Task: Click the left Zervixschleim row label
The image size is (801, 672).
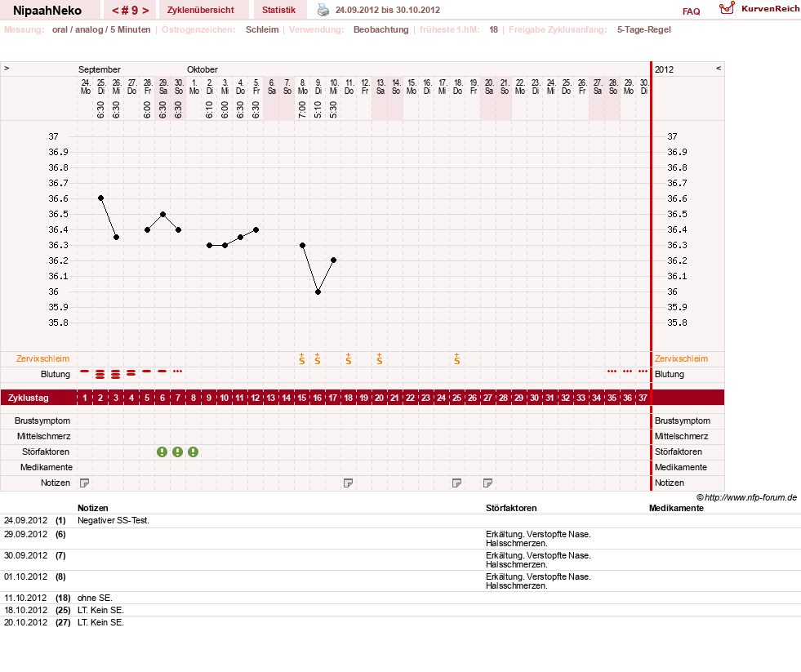Action: click(42, 358)
